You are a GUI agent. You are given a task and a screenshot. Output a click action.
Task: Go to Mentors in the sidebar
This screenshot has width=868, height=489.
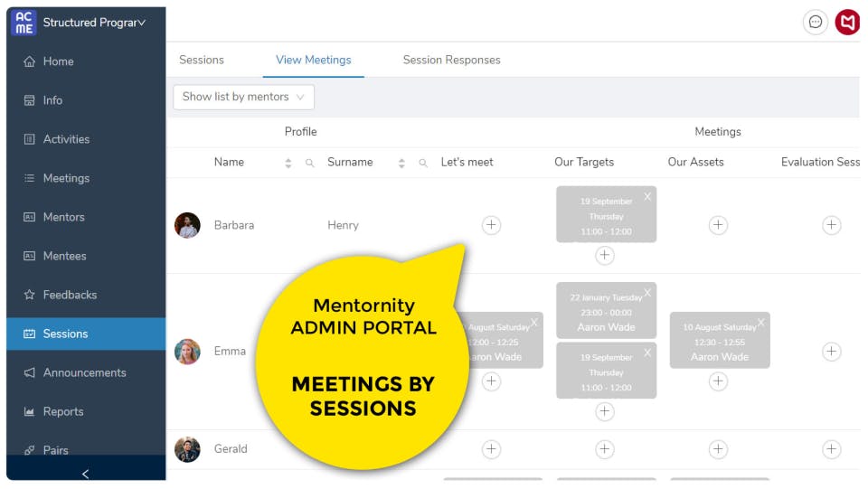(63, 217)
